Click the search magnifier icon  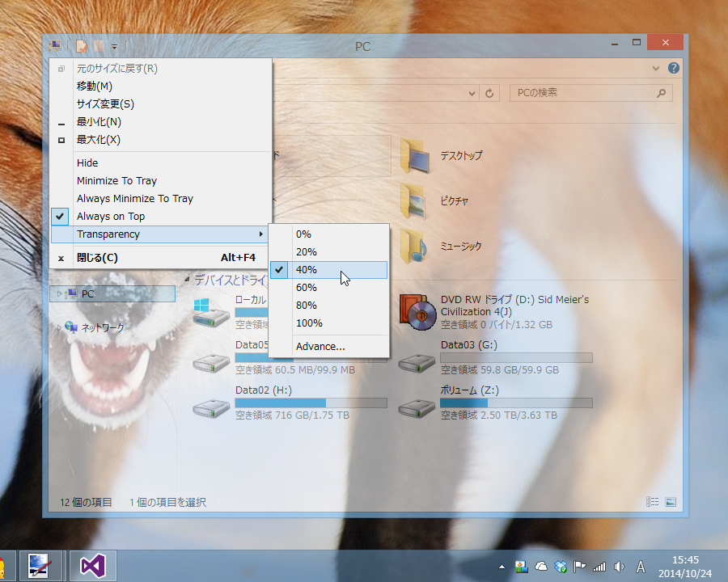(661, 93)
